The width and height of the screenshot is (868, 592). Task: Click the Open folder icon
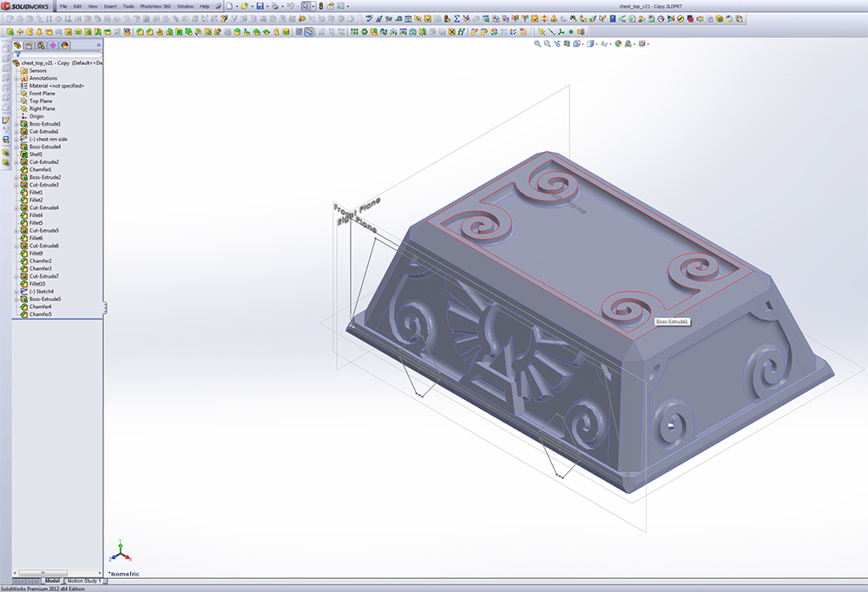[x=245, y=6]
